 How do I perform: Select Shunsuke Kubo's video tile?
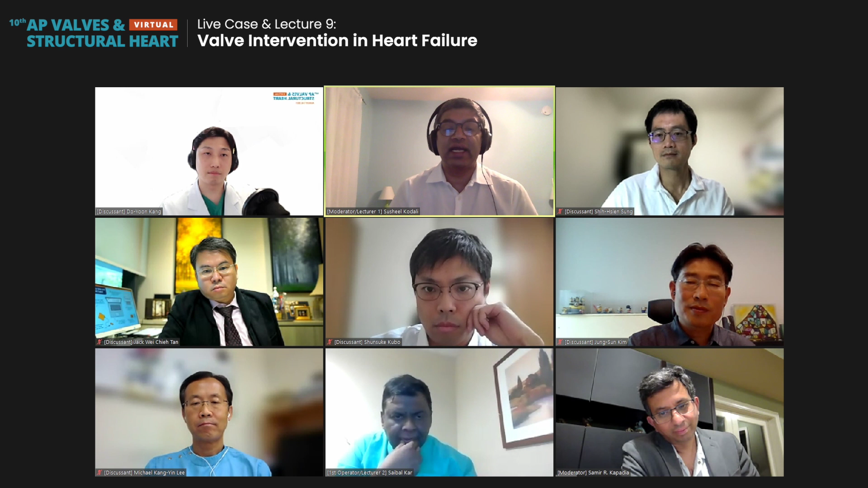point(439,282)
